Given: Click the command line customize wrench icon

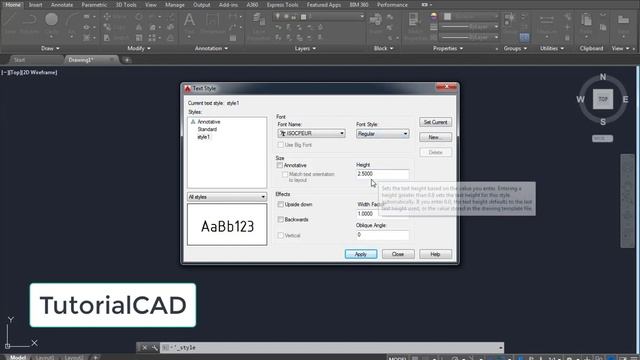Looking at the screenshot, I should [155, 348].
